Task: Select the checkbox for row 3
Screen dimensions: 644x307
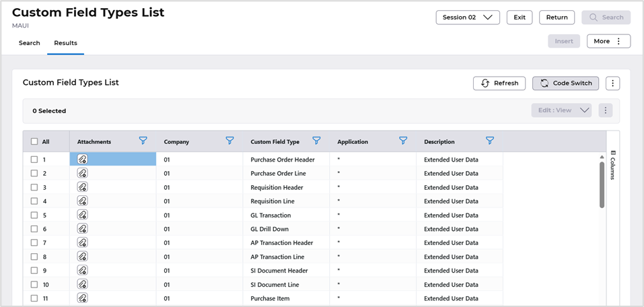Action: point(34,187)
